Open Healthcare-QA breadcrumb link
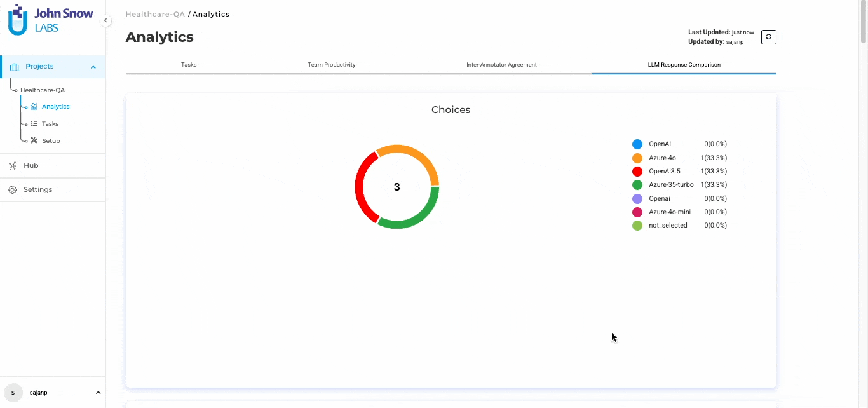Viewport: 868px width, 408px height. 155,14
